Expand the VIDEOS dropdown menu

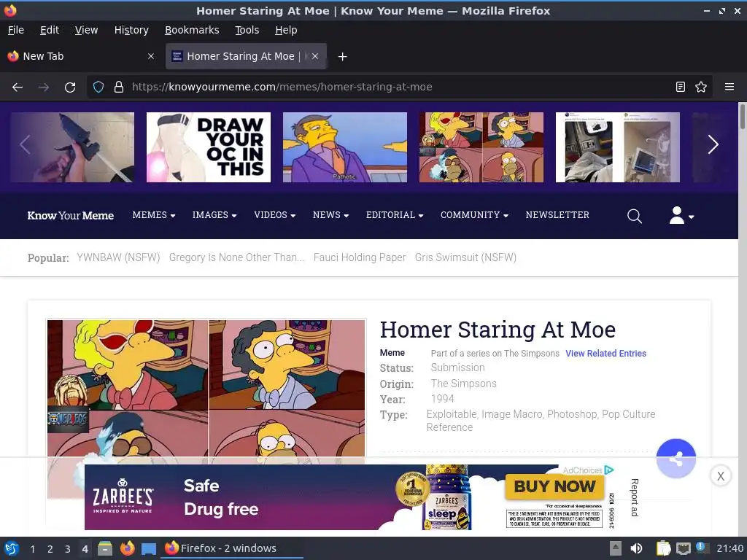click(275, 215)
